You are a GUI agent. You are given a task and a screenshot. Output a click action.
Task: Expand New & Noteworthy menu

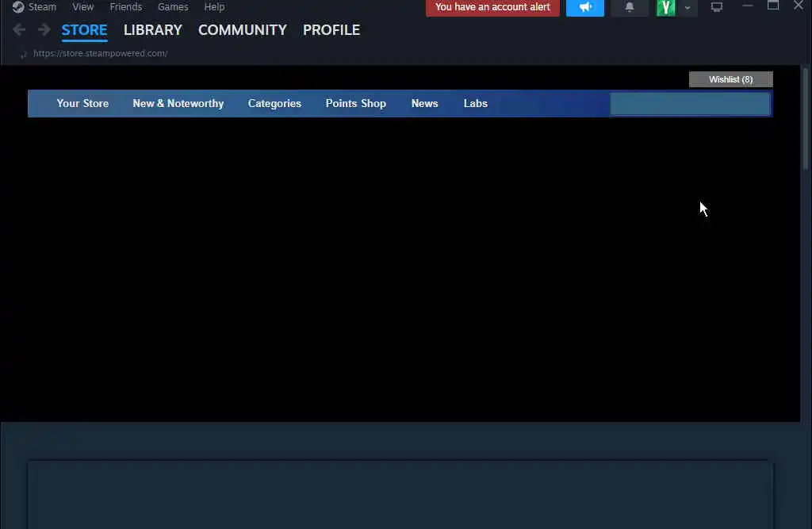178,104
